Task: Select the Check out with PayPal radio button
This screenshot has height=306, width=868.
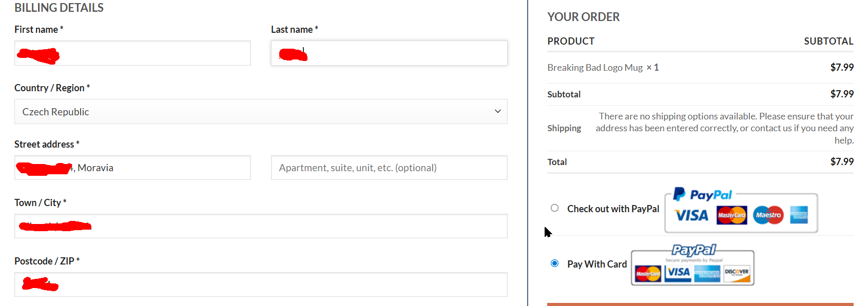Action: coord(554,208)
